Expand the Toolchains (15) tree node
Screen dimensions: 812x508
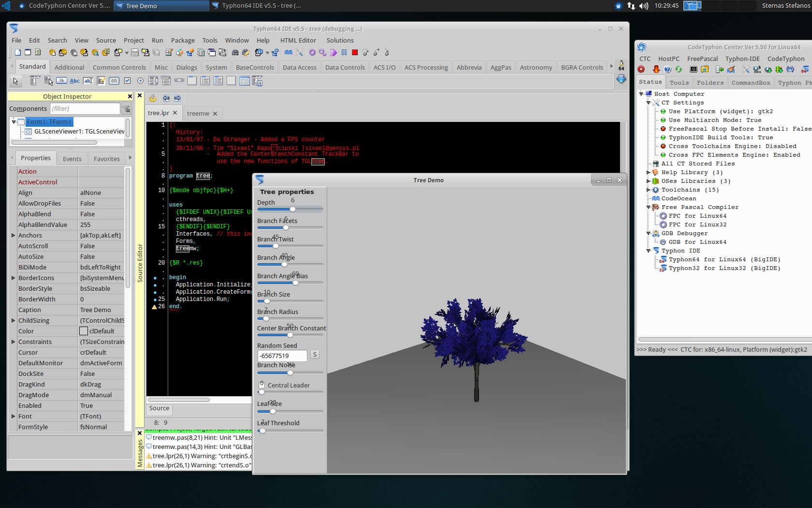tap(649, 190)
